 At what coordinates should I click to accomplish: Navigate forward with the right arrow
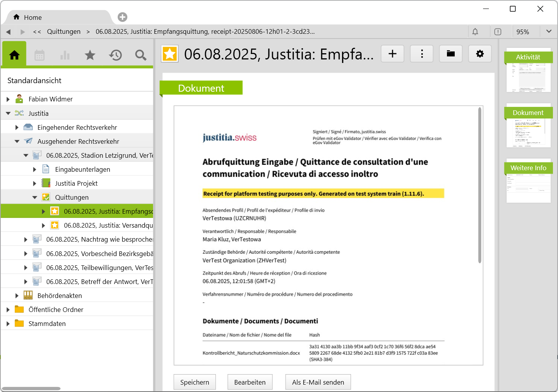click(23, 32)
